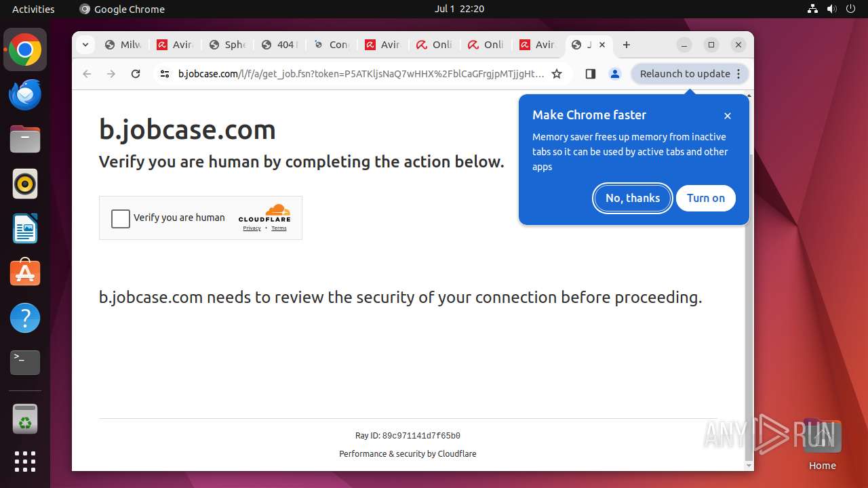Switch to the 404 tab
The image size is (868, 488).
pyautogui.click(x=279, y=45)
